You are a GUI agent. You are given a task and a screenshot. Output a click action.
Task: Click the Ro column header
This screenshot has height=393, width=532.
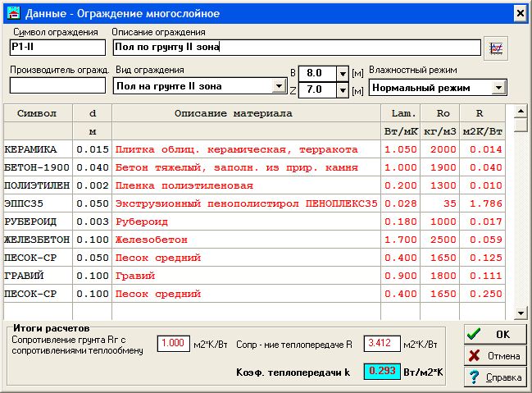[440, 113]
